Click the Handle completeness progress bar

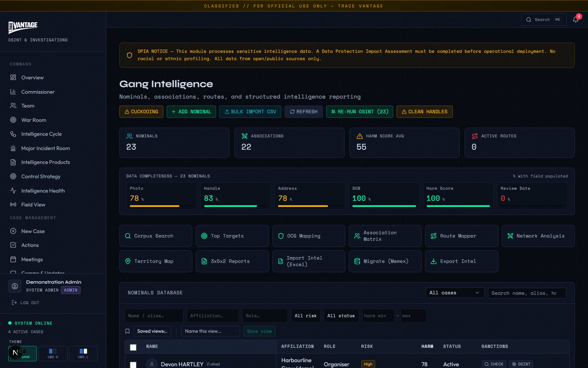(x=236, y=206)
